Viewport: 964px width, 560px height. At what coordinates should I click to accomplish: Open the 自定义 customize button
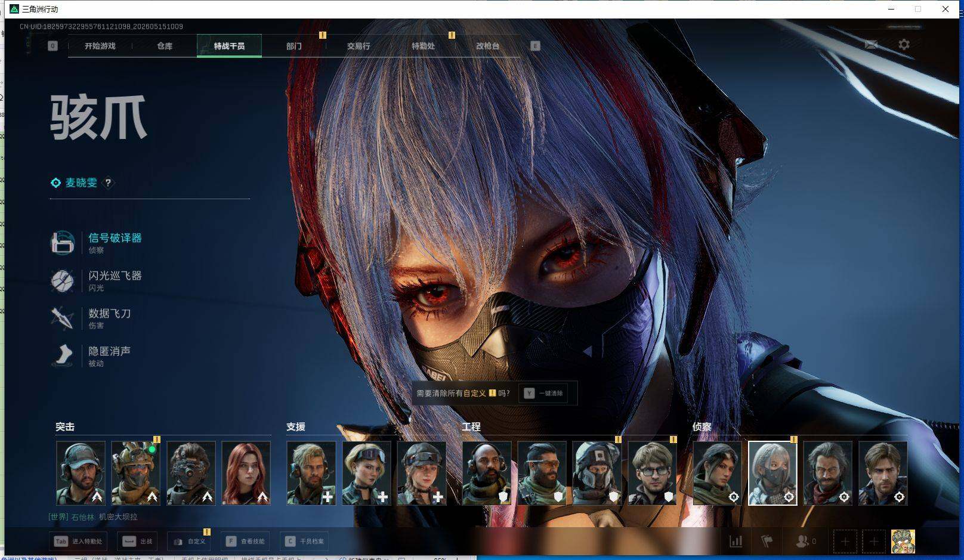189,542
